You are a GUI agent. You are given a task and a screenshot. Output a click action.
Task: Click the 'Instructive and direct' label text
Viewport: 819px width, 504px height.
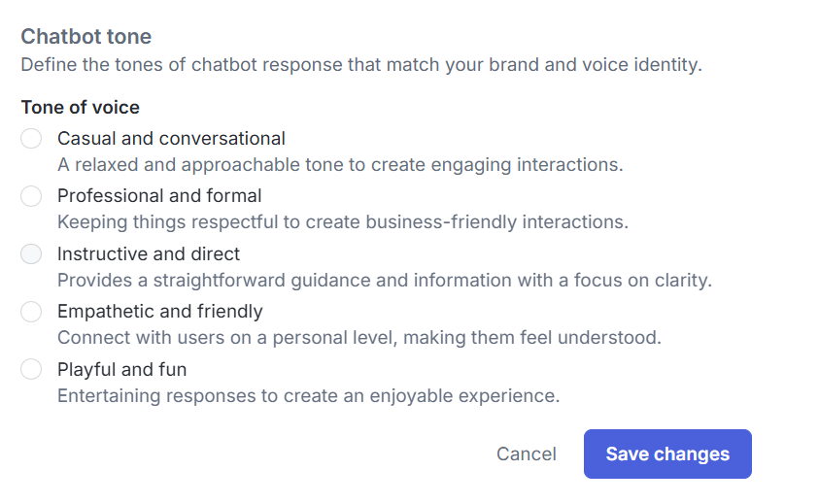(149, 254)
